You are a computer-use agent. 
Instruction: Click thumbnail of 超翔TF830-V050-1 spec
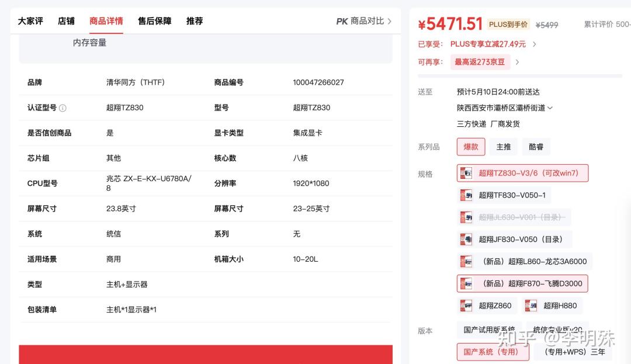(x=466, y=195)
